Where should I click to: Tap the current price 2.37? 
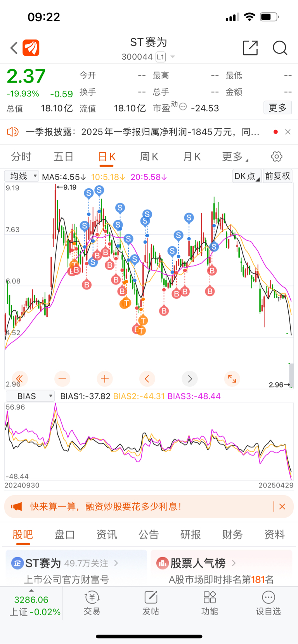(26, 76)
